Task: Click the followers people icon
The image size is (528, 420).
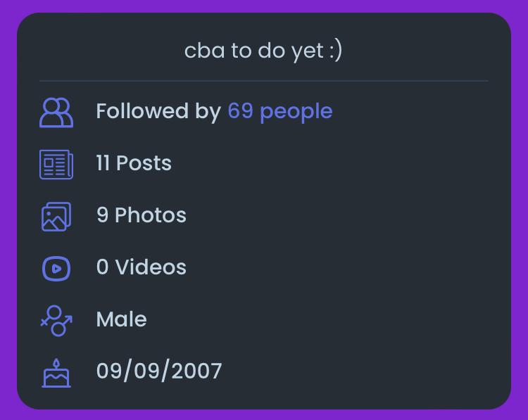Action: [x=56, y=112]
